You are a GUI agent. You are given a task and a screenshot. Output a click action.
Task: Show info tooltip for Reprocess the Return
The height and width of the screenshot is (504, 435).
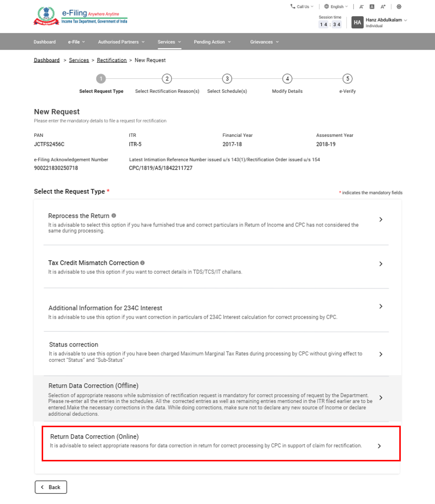click(x=114, y=216)
